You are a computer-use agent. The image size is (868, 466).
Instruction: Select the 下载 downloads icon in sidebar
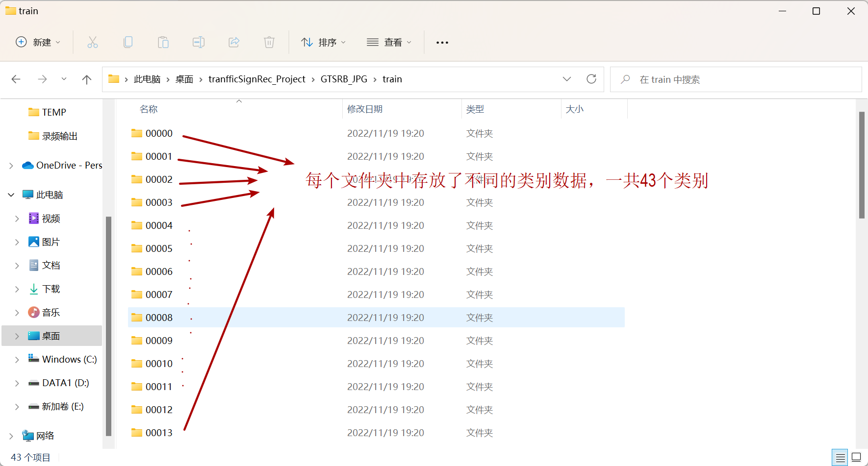[34, 289]
